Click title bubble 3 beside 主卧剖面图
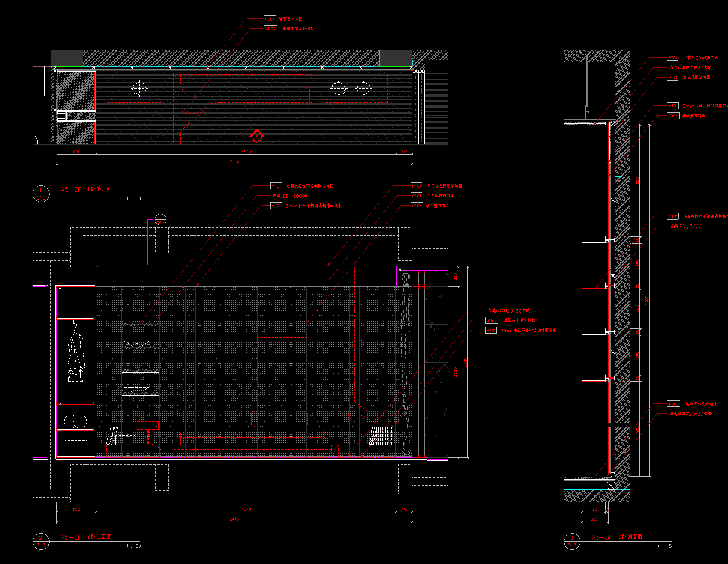This screenshot has height=564, width=728. pos(572,542)
